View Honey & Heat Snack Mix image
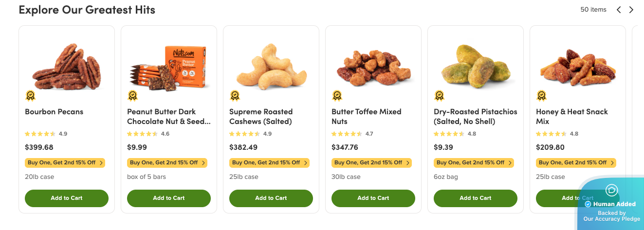 (x=578, y=66)
